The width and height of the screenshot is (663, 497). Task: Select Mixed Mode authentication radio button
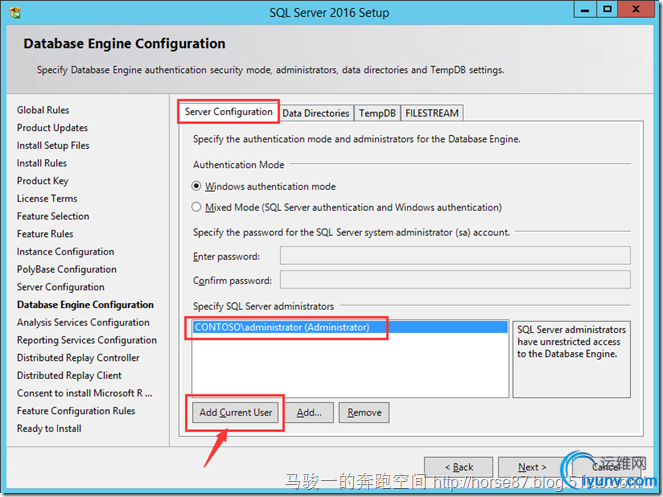point(196,207)
